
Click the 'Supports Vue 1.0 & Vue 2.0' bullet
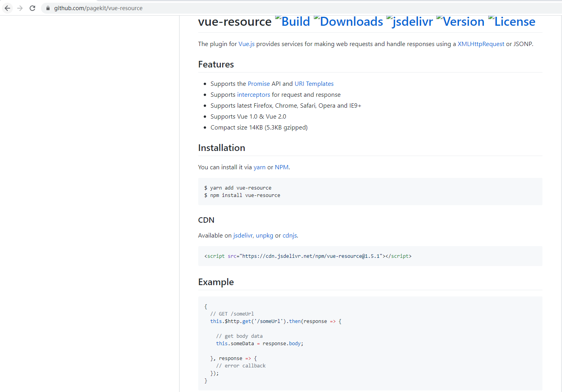(x=248, y=117)
